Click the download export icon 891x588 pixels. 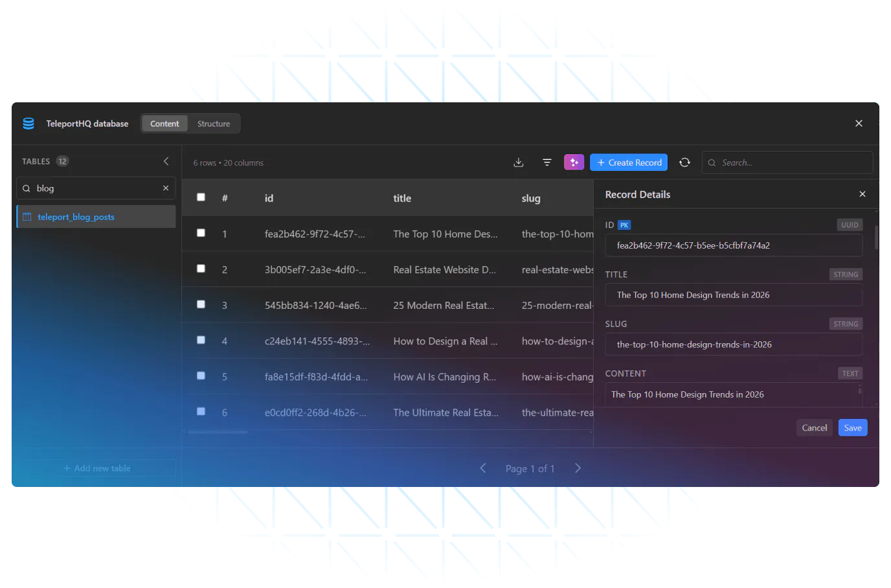[x=519, y=163]
